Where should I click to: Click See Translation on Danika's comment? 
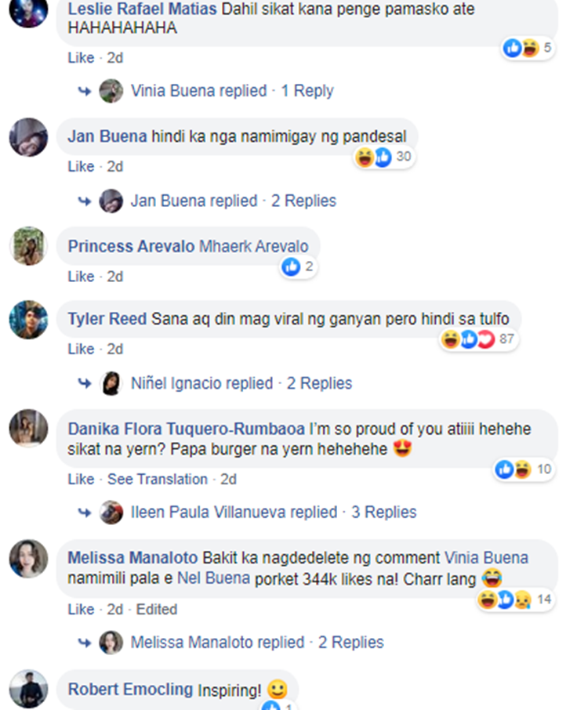click(x=158, y=479)
